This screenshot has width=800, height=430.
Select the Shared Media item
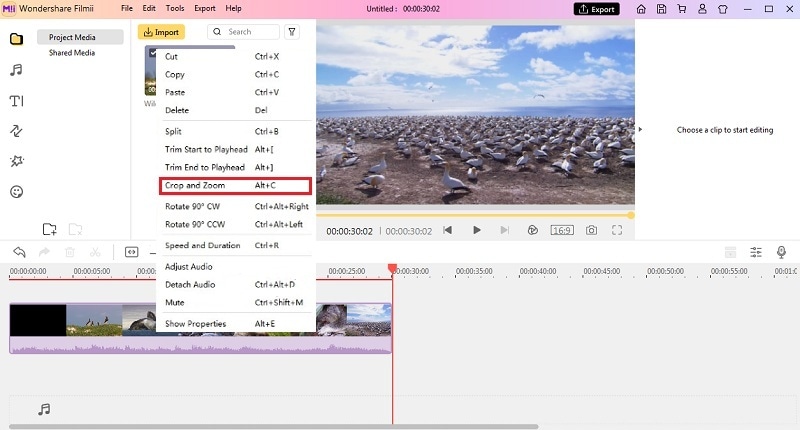[x=72, y=53]
